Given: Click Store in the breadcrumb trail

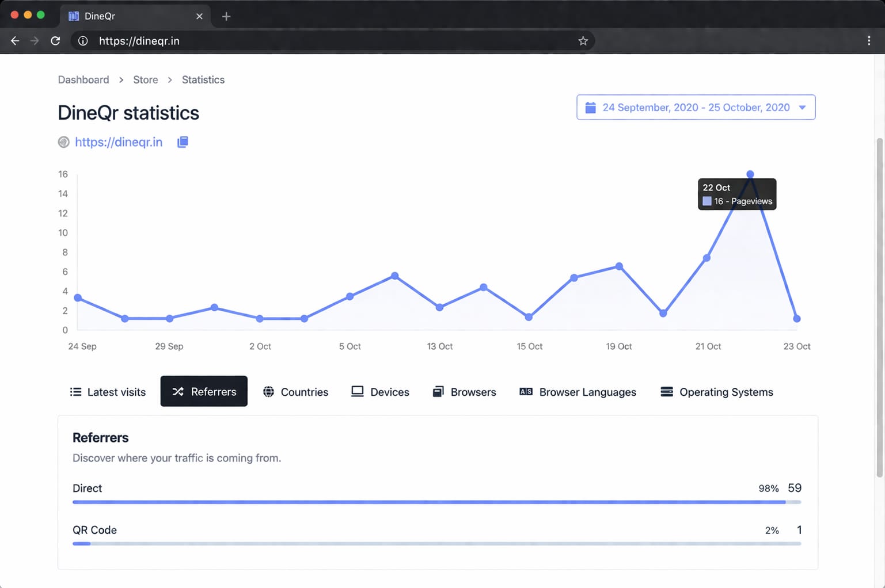Looking at the screenshot, I should click(x=145, y=79).
